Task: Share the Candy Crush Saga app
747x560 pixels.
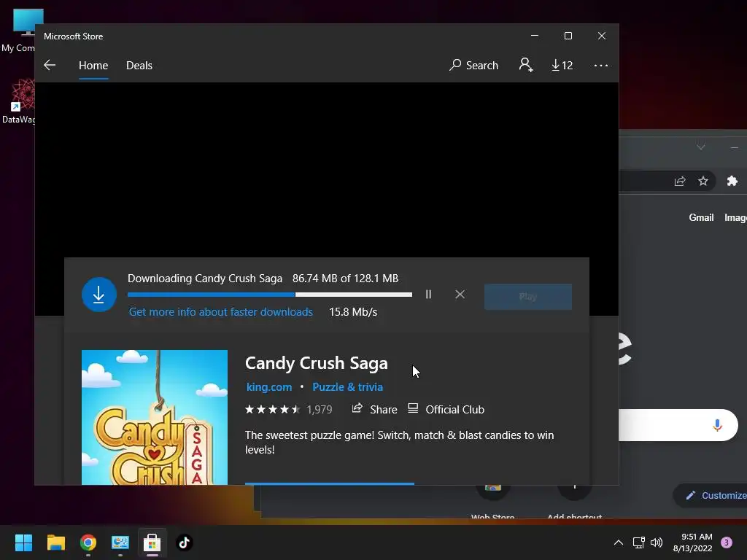Action: tap(374, 410)
